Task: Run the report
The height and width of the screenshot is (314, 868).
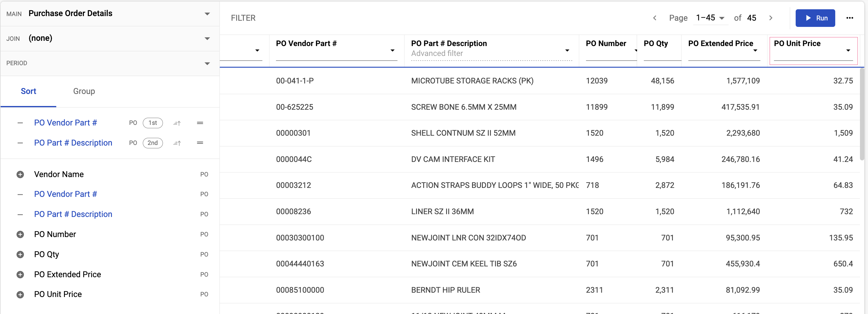Action: [815, 18]
